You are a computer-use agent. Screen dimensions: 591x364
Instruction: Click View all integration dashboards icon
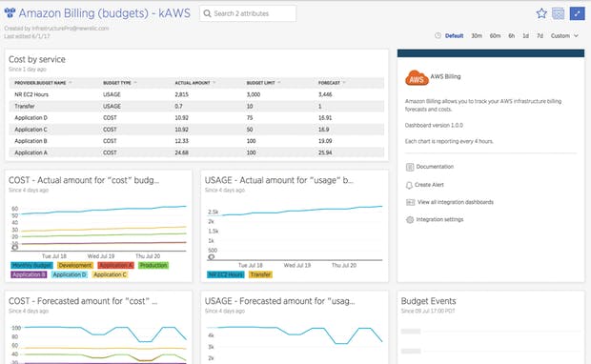tap(410, 202)
